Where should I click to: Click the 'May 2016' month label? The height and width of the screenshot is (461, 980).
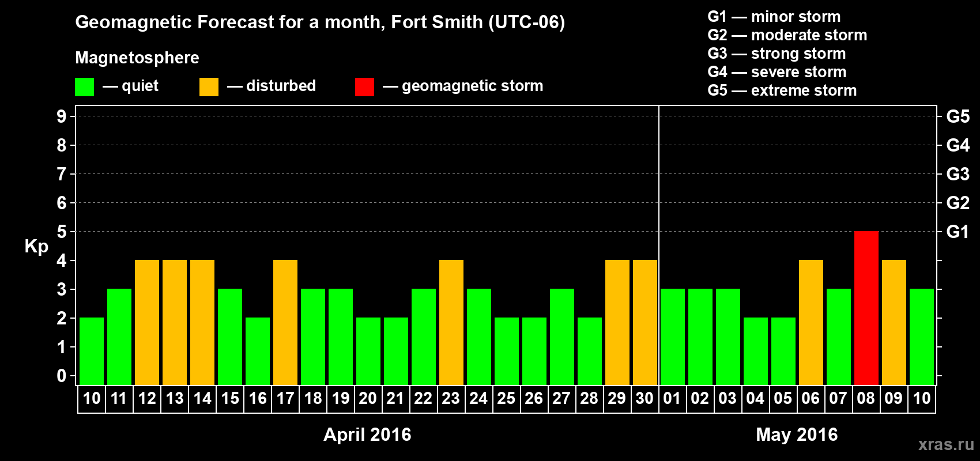point(797,434)
